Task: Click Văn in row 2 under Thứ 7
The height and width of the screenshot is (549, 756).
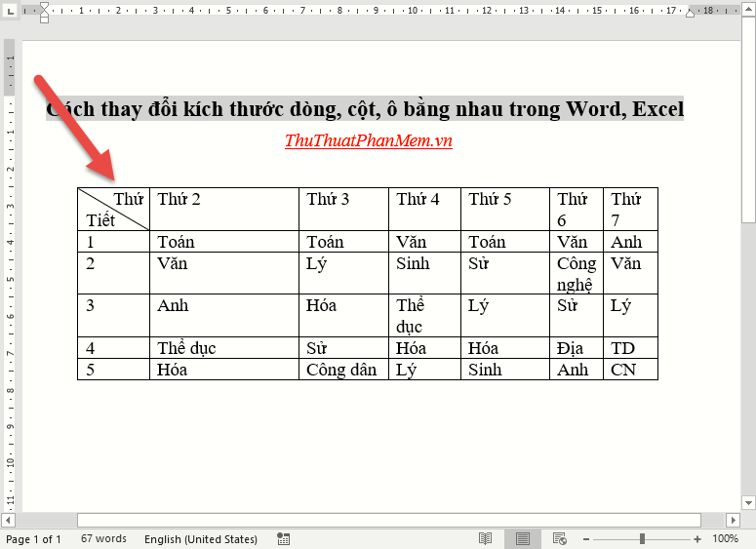Action: click(630, 273)
